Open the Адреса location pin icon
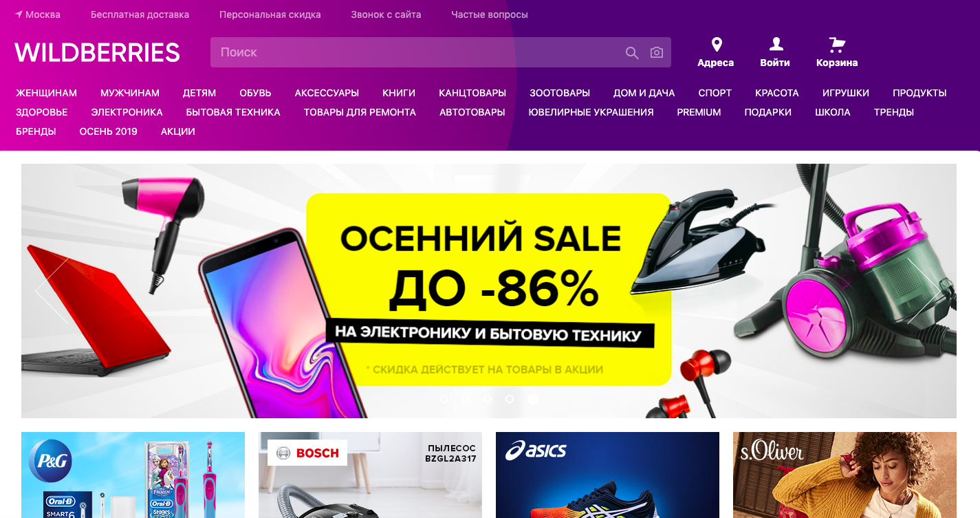980x518 pixels. (717, 45)
